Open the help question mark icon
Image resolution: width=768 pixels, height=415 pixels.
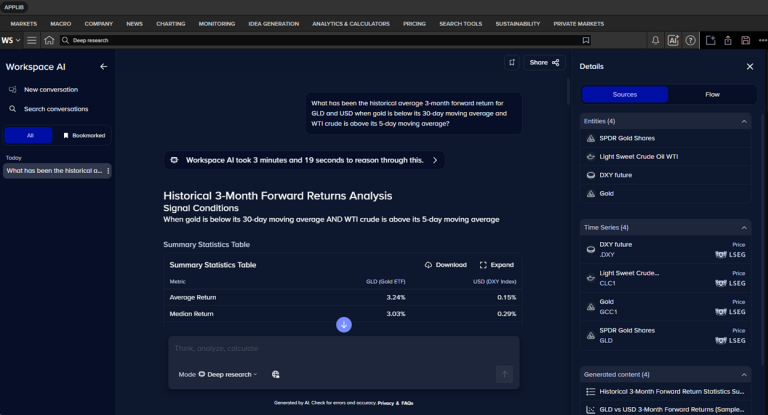coord(690,40)
